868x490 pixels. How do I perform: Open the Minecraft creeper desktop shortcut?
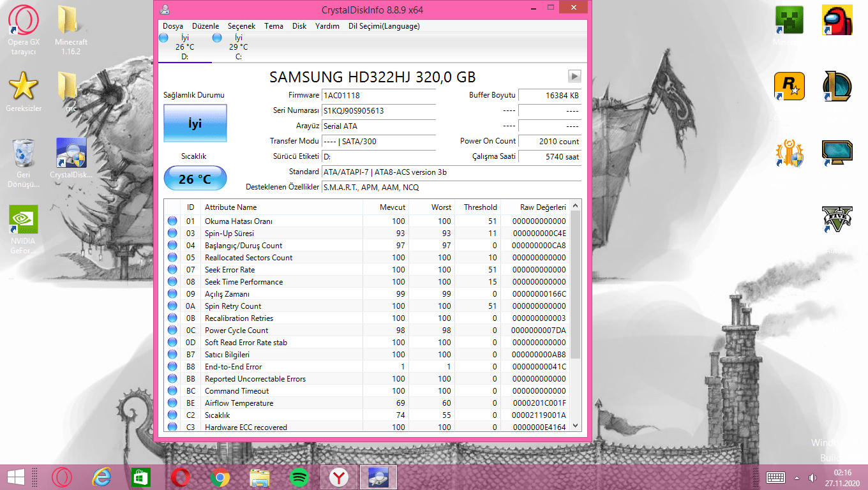tap(789, 26)
